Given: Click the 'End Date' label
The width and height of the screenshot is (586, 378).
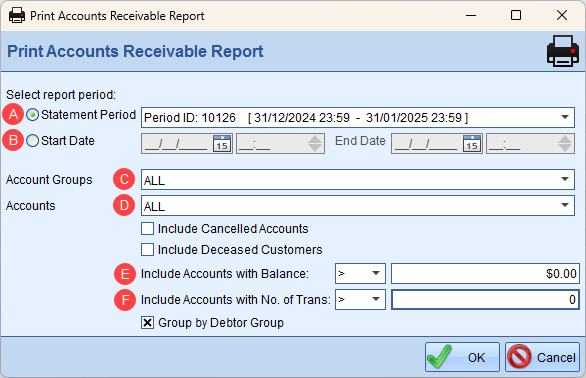Looking at the screenshot, I should click(x=360, y=141).
